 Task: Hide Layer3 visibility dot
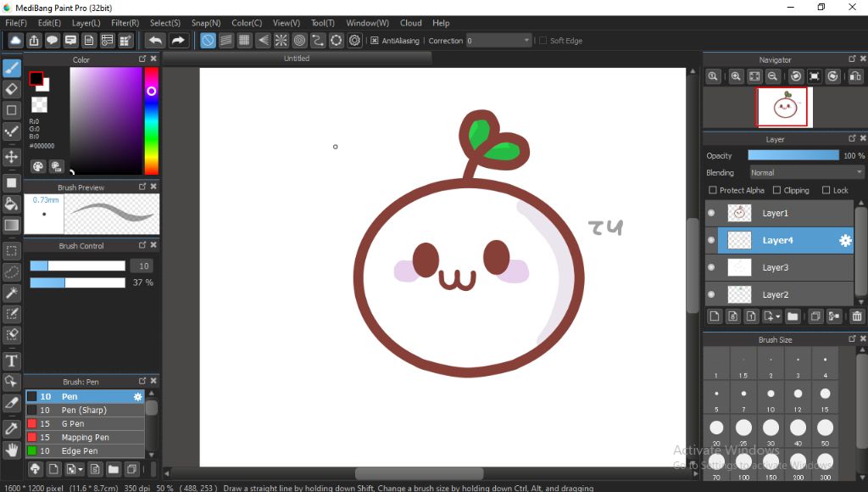(x=711, y=267)
